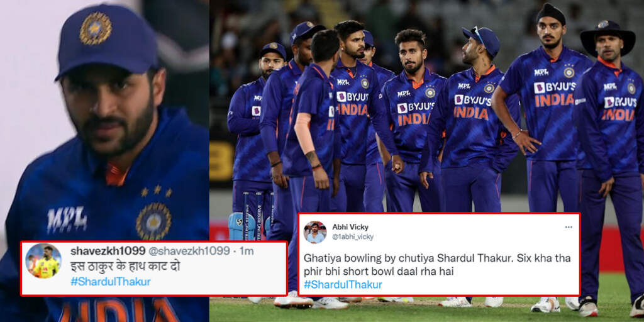Click the Ghatiya bowling tweet text
Screen dimensions: 644x322
[437, 265]
